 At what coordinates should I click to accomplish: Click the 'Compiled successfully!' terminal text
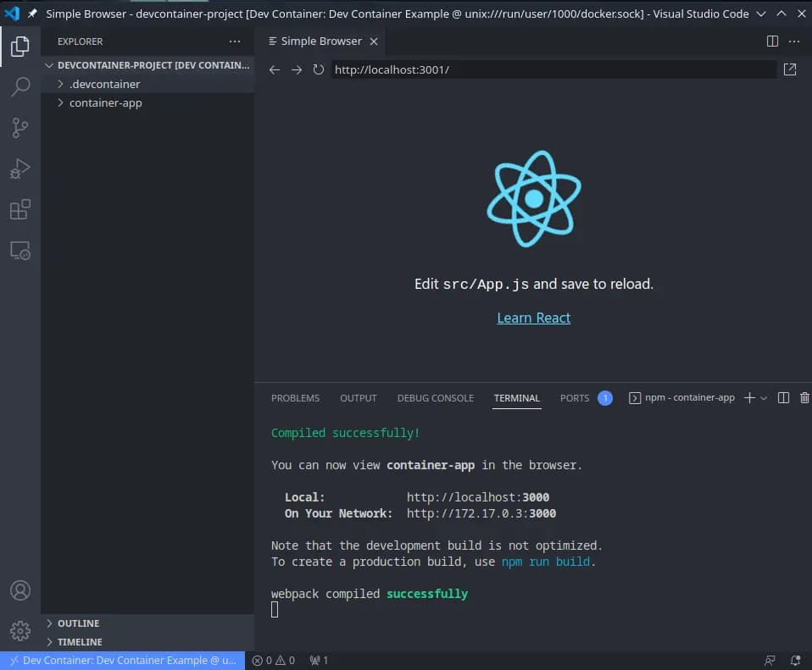(345, 433)
